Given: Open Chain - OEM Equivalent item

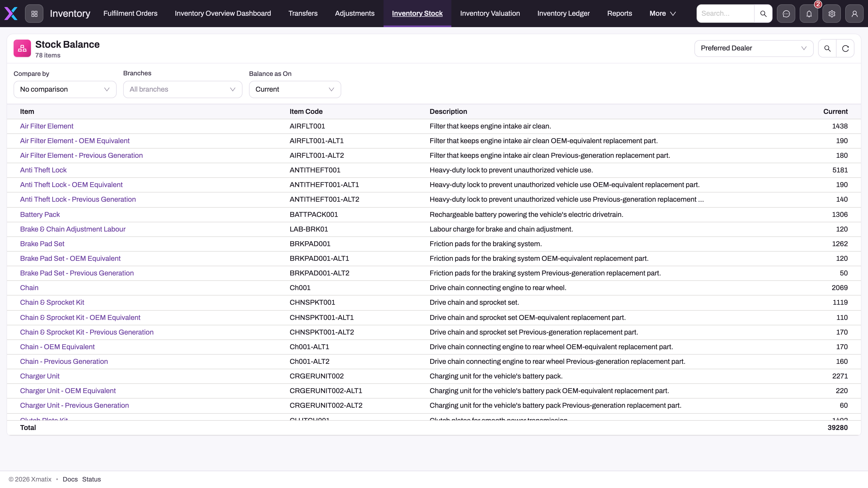Looking at the screenshot, I should (57, 347).
